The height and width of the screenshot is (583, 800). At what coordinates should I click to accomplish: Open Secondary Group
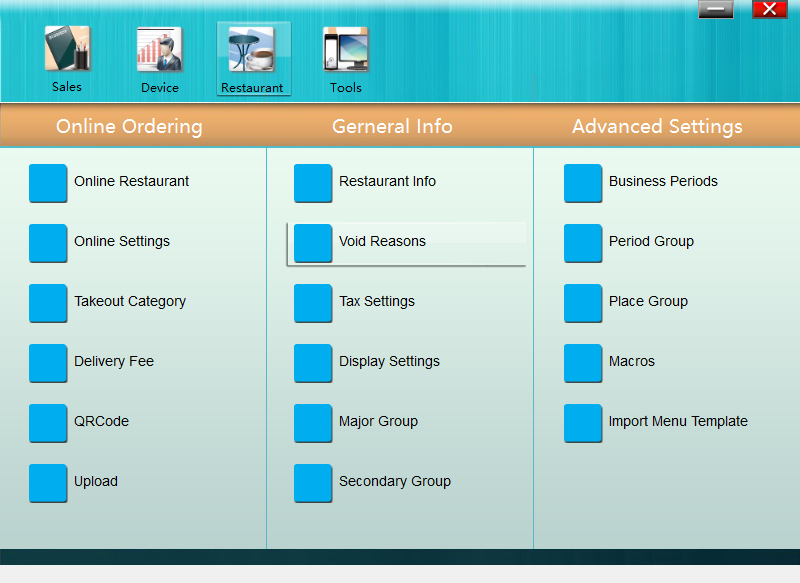click(x=395, y=481)
